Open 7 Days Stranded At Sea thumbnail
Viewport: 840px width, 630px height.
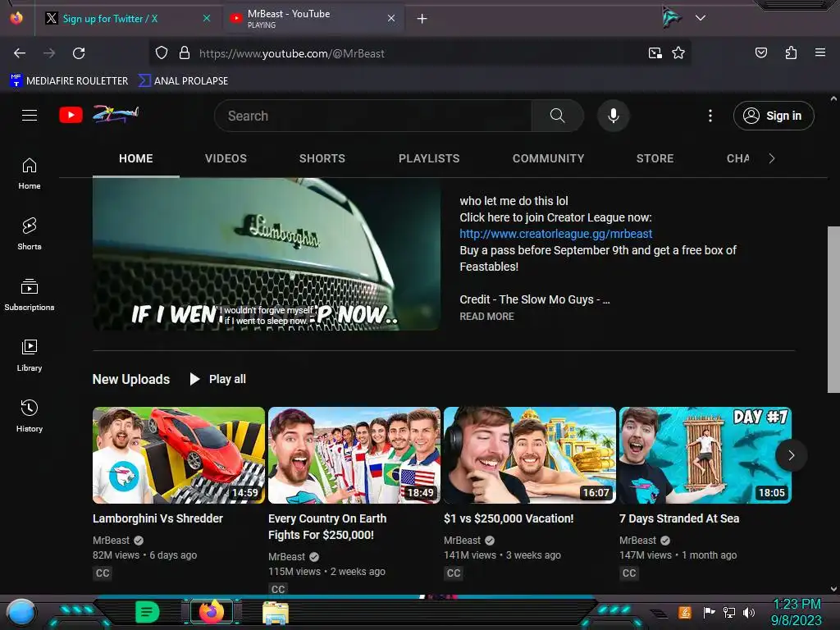coord(705,455)
